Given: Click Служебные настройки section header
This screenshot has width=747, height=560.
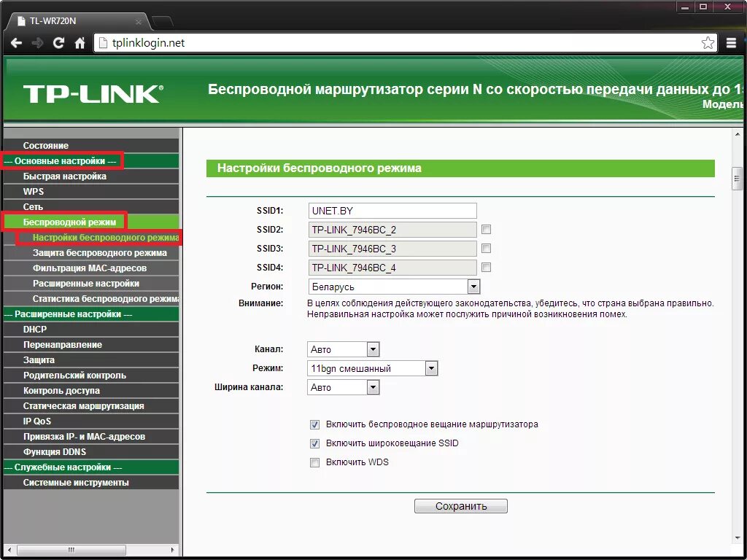Looking at the screenshot, I should [x=91, y=467].
